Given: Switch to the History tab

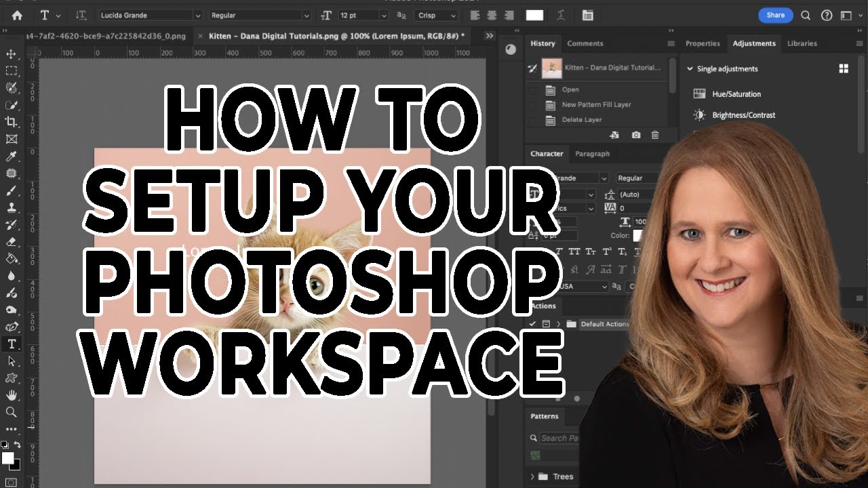Looking at the screenshot, I should [542, 43].
